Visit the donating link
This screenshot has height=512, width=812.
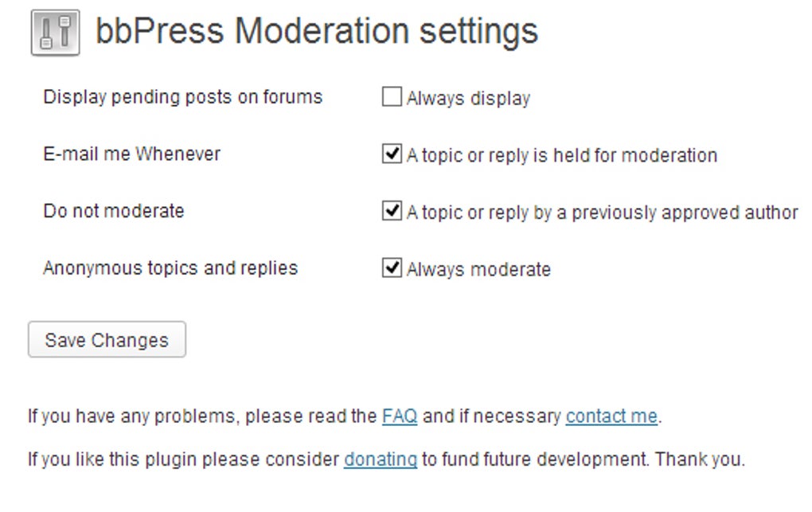(381, 459)
